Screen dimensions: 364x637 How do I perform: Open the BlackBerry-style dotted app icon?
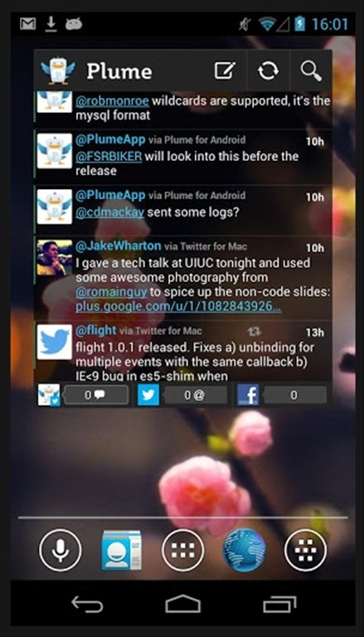tap(305, 550)
